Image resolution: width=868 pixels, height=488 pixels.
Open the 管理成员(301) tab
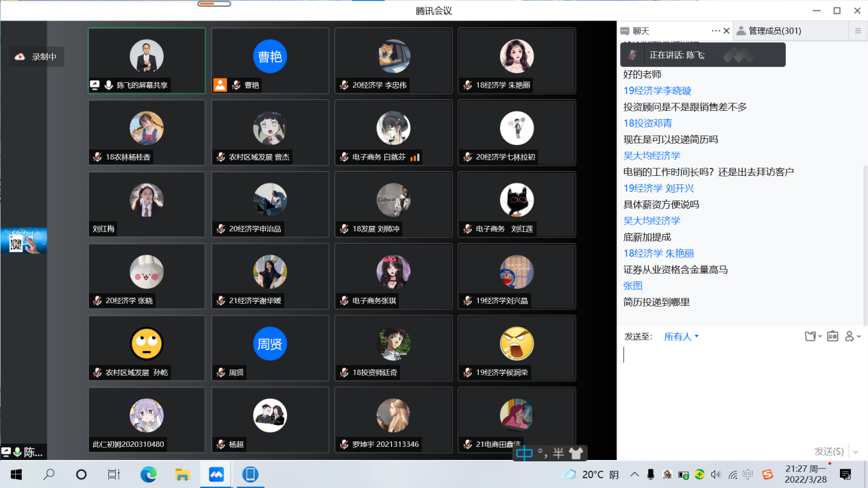point(774,31)
